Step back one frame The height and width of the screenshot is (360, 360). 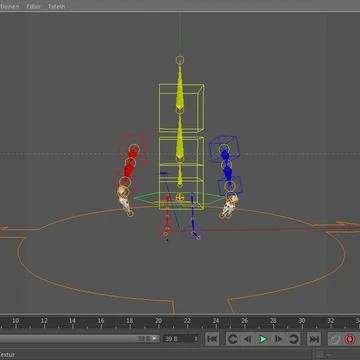click(248, 339)
